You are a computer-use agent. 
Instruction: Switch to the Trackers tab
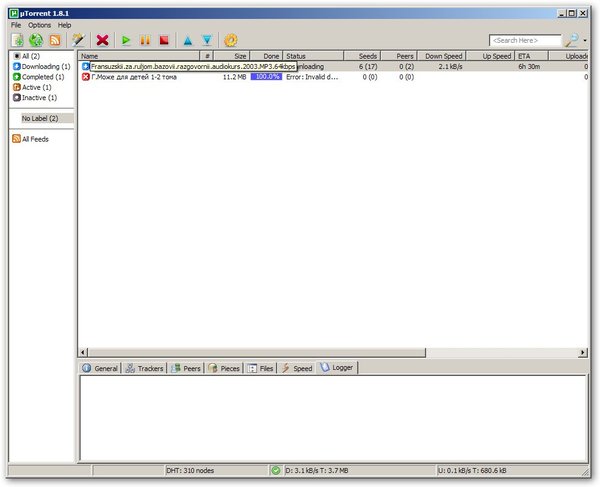[x=145, y=368]
